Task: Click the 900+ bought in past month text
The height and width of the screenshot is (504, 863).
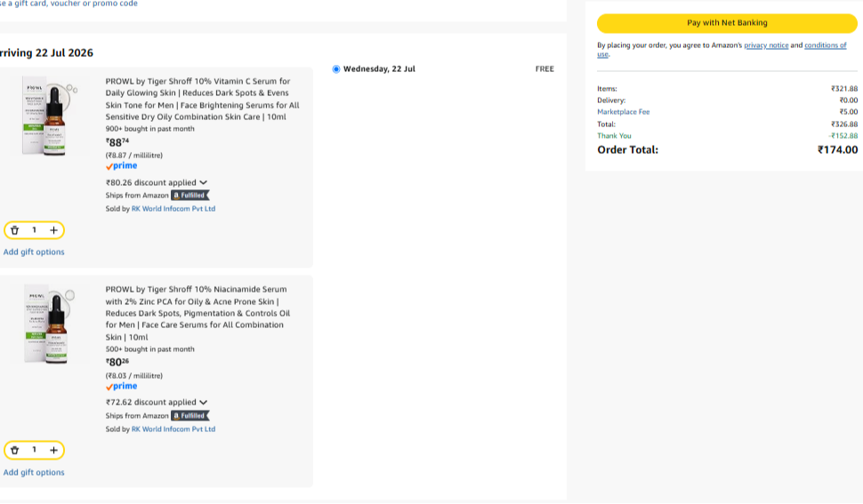Action: (x=149, y=129)
